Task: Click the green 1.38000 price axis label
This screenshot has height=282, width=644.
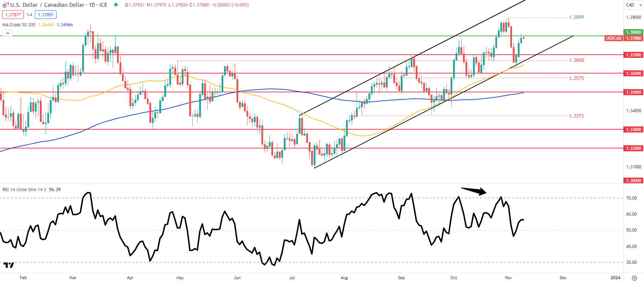Action: pos(633,32)
